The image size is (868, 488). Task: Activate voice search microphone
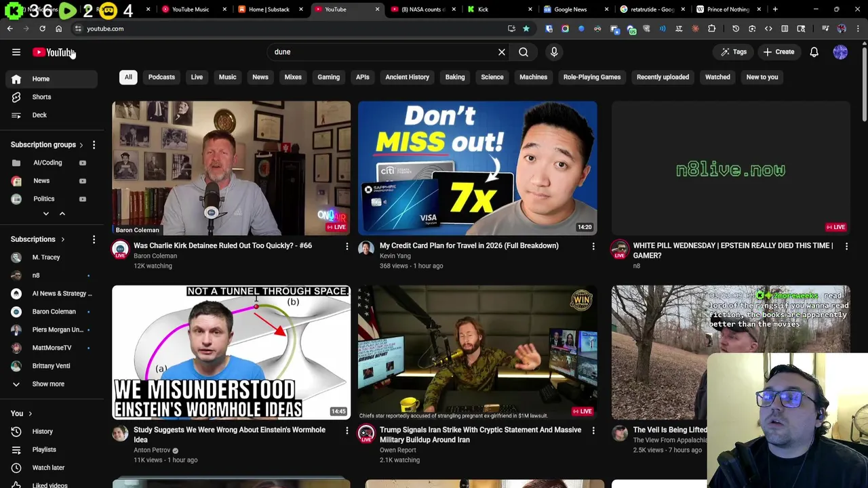[554, 52]
